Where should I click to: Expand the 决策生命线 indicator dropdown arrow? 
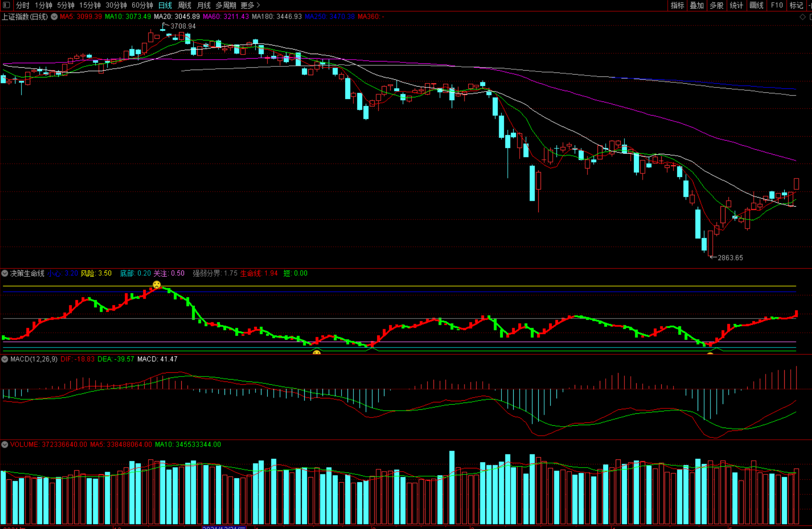click(x=5, y=273)
